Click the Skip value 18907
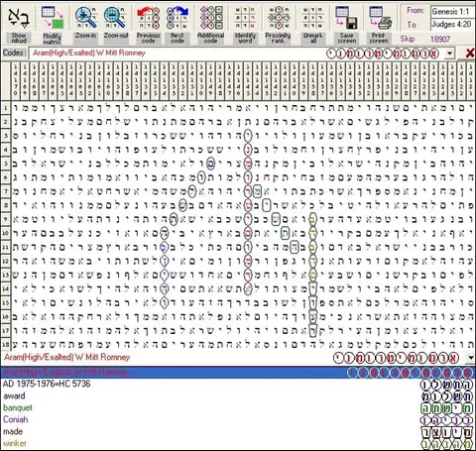The height and width of the screenshot is (451, 476). (440, 40)
